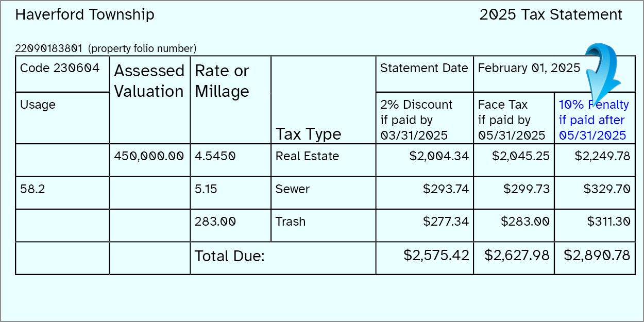Select the 450,000.00 assessed valuation cell

coord(149,156)
